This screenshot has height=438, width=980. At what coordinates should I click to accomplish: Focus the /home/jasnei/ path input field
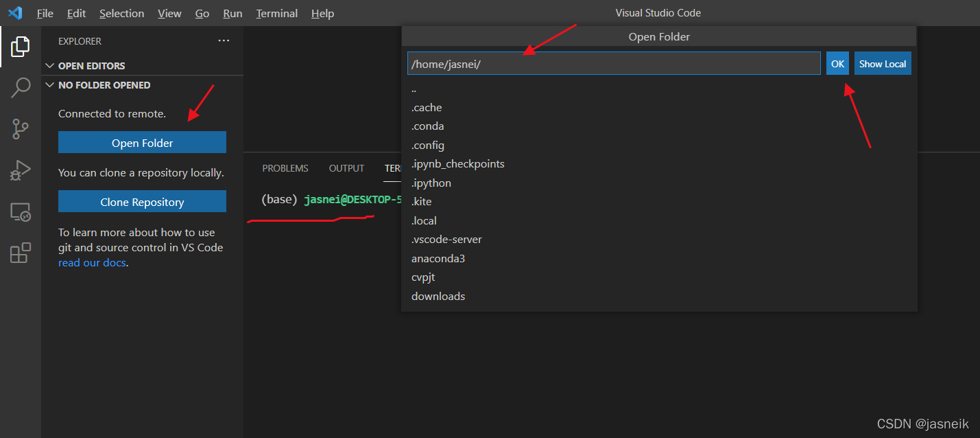(x=614, y=64)
